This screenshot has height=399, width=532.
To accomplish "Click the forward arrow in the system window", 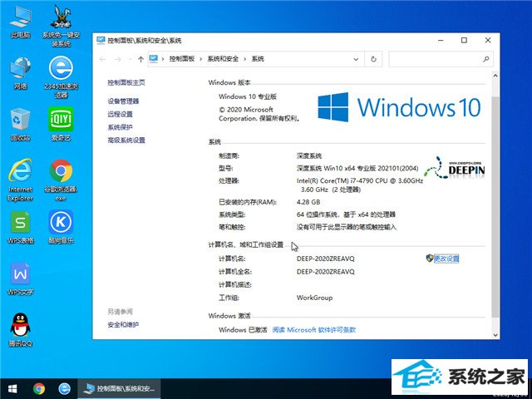I will (x=118, y=59).
